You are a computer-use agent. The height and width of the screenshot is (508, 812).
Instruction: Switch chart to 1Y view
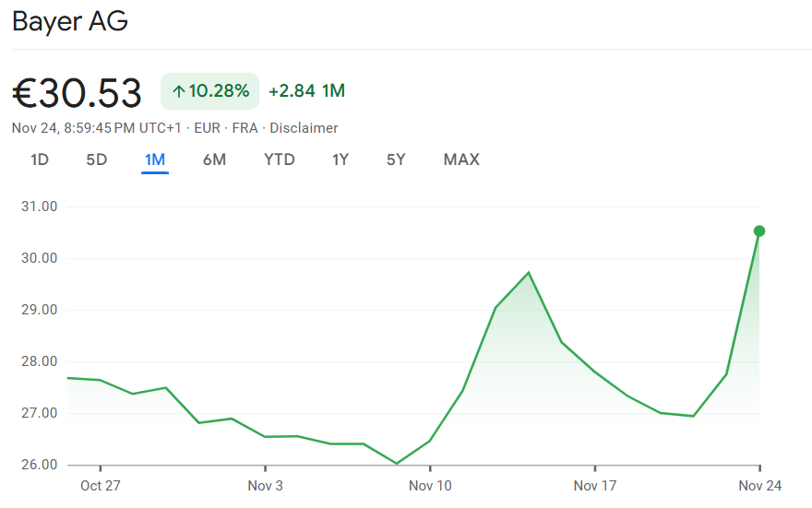point(340,159)
